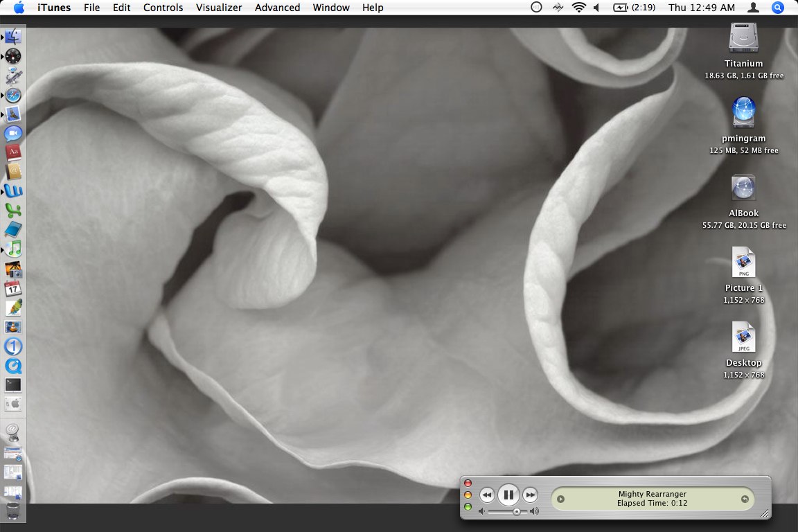798x532 pixels.
Task: Select the Desktop JPEG file
Action: tap(743, 337)
